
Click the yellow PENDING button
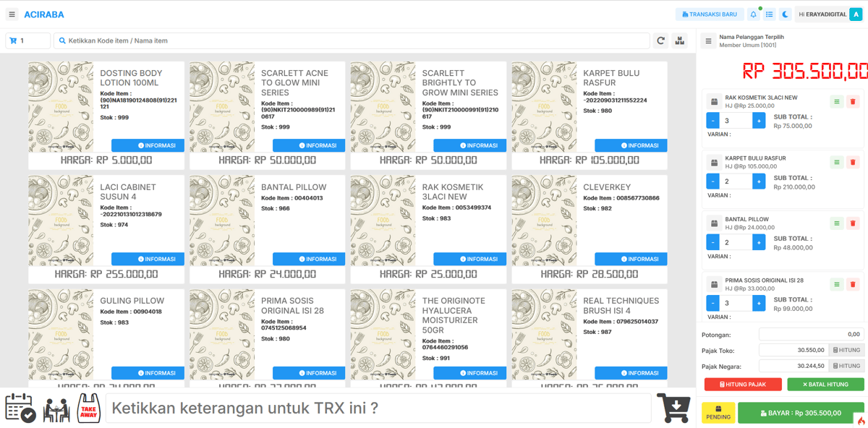click(718, 413)
